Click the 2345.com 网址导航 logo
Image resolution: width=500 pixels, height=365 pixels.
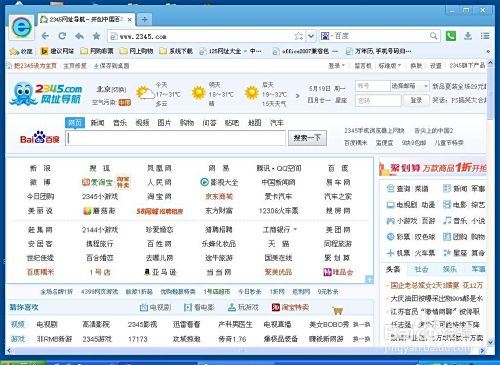(46, 94)
